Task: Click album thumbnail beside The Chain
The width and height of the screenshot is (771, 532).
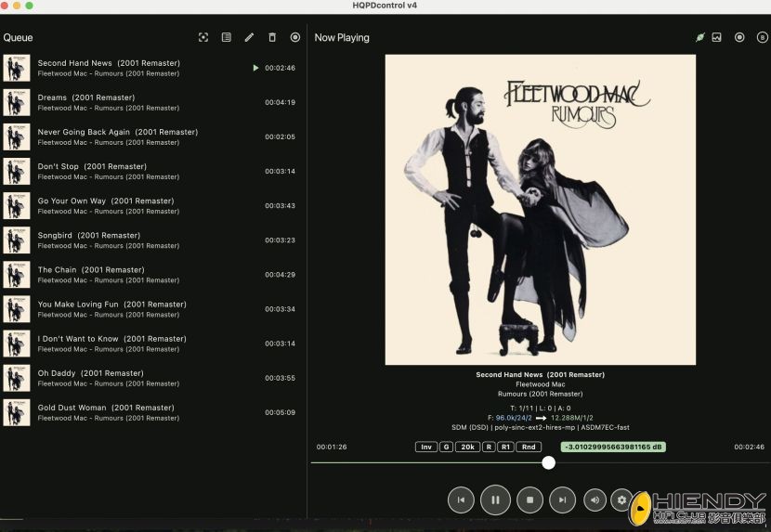Action: coord(17,275)
